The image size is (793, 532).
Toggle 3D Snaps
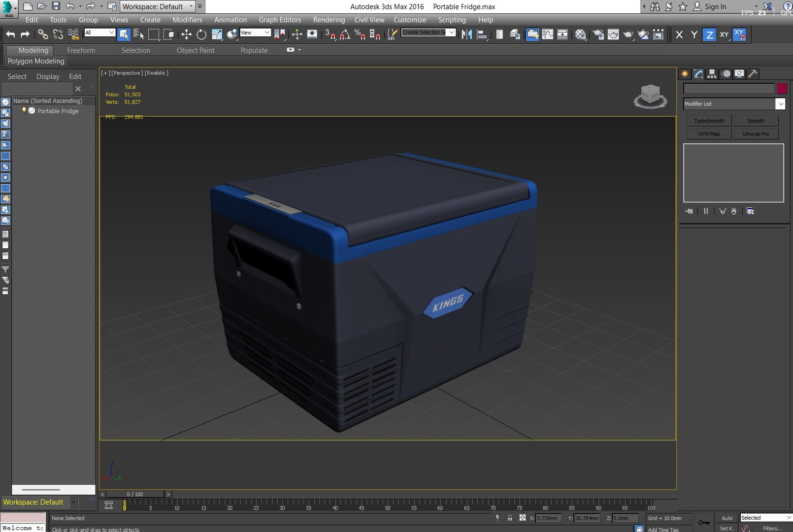coord(330,34)
